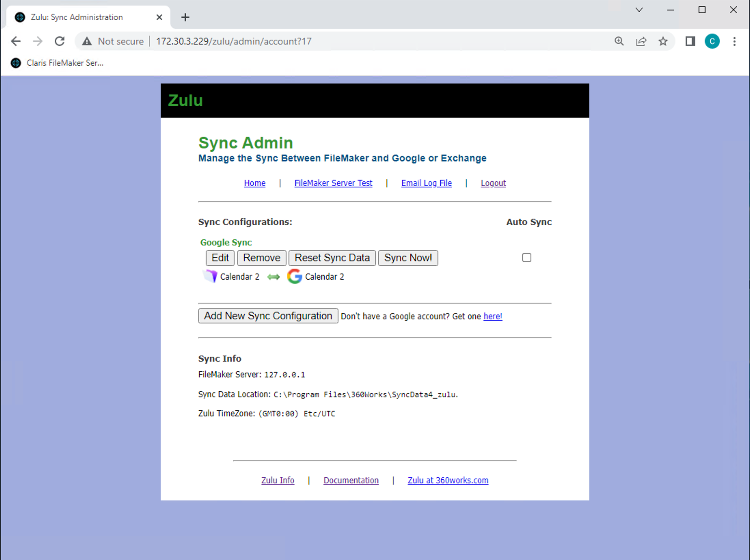The image size is (750, 560).
Task: Click the Auto Sync column header
Action: click(x=529, y=222)
